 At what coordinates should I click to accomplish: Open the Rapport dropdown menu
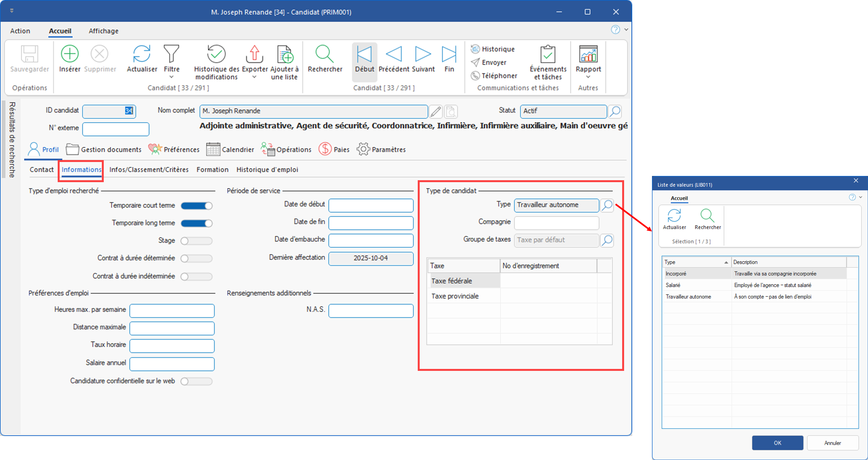click(x=588, y=77)
